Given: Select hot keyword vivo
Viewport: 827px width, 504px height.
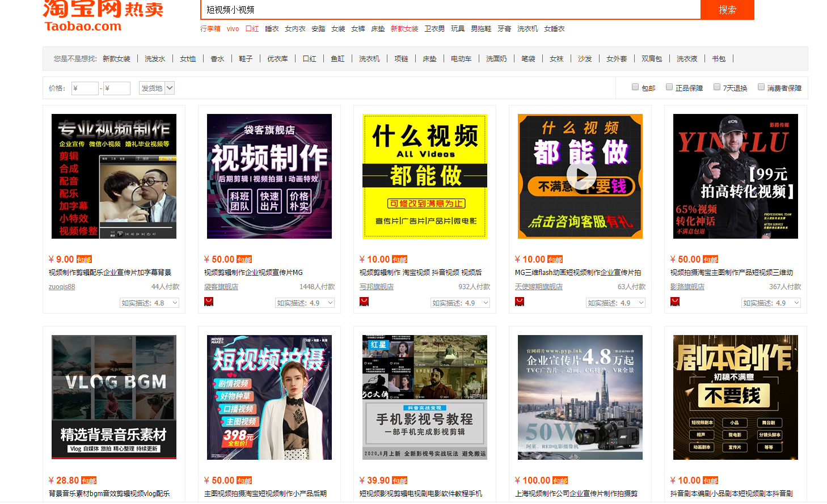Looking at the screenshot, I should (x=233, y=29).
